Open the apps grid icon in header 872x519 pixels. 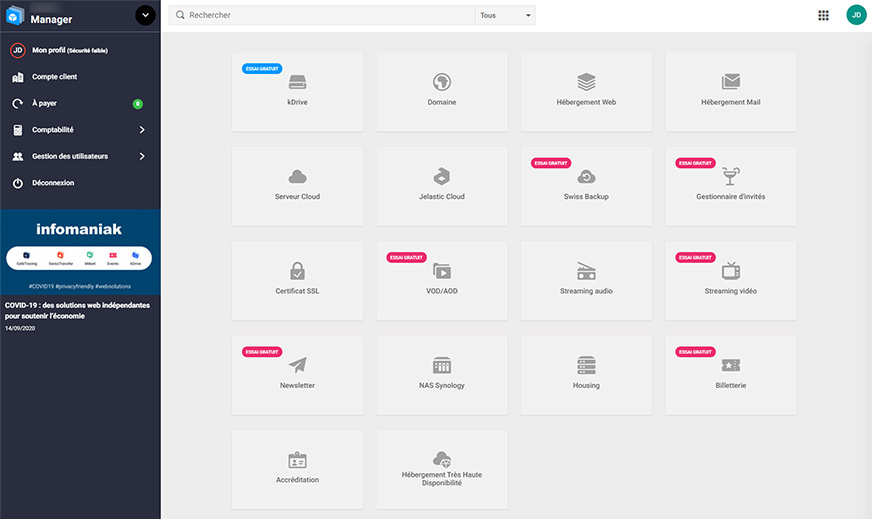click(x=823, y=16)
